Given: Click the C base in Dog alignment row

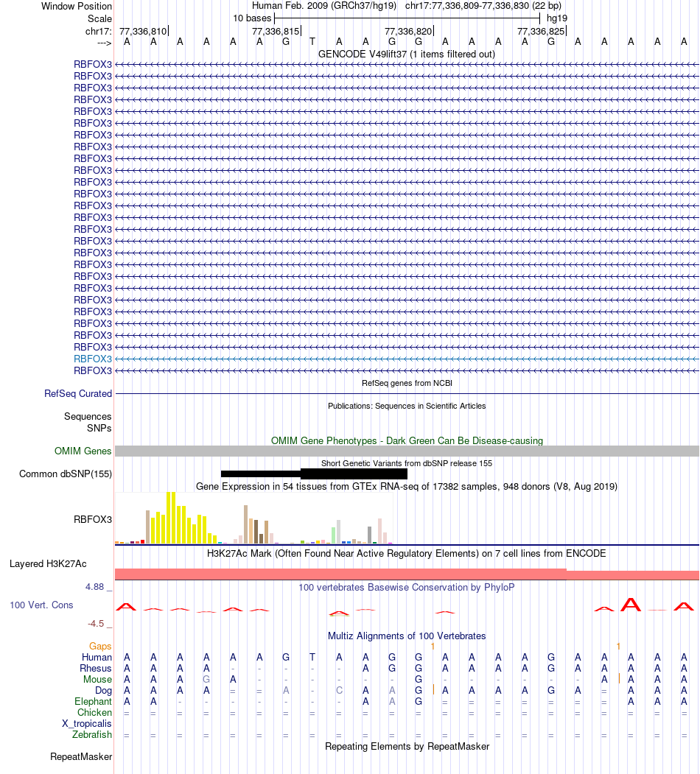Looking at the screenshot, I should 339,690.
